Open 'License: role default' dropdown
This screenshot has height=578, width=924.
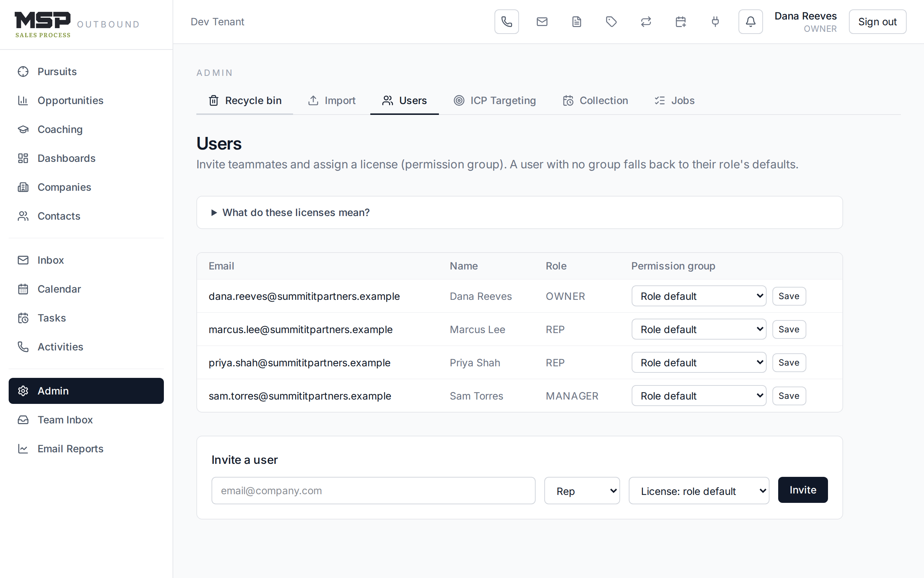pos(699,491)
